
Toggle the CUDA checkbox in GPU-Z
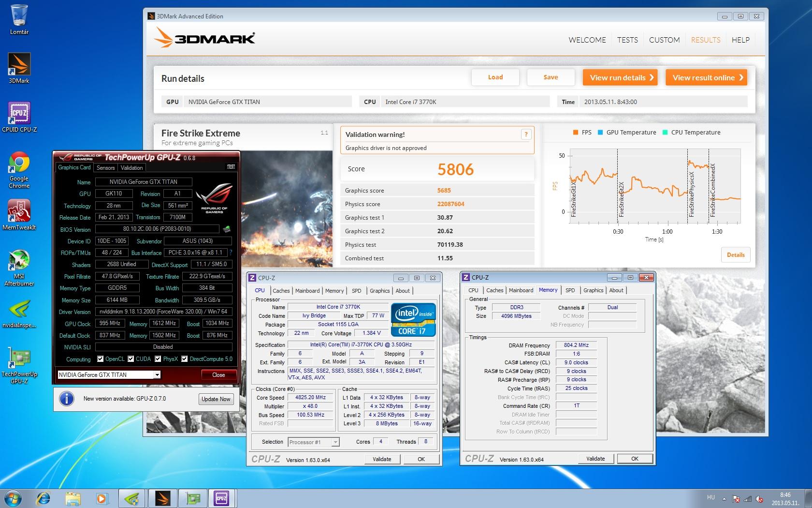click(130, 359)
